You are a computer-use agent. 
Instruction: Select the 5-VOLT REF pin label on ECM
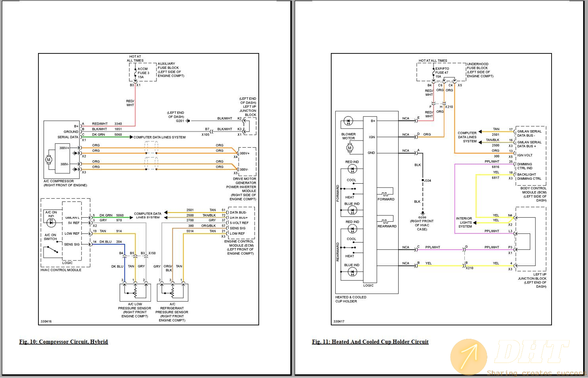point(239,223)
